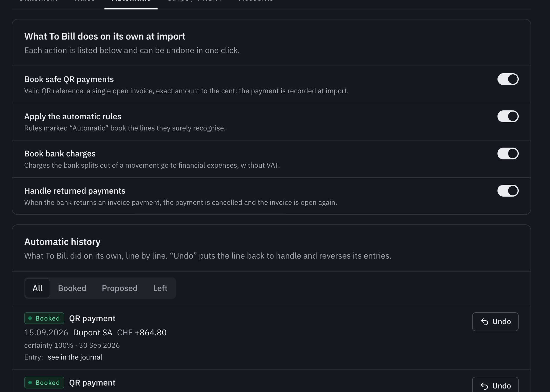The width and height of the screenshot is (550, 392).
Task: Toggle the Book bank charges switch
Action: [x=508, y=153]
